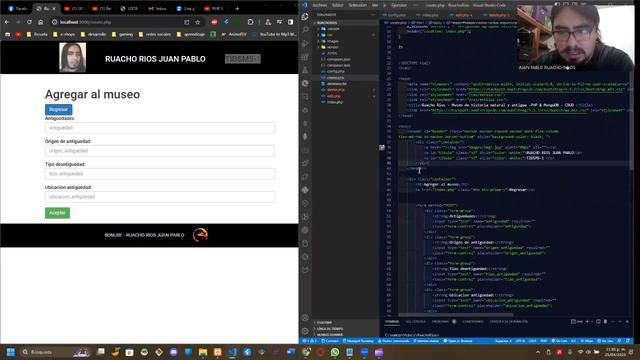Open the Editar menu in VS Code

338,5
